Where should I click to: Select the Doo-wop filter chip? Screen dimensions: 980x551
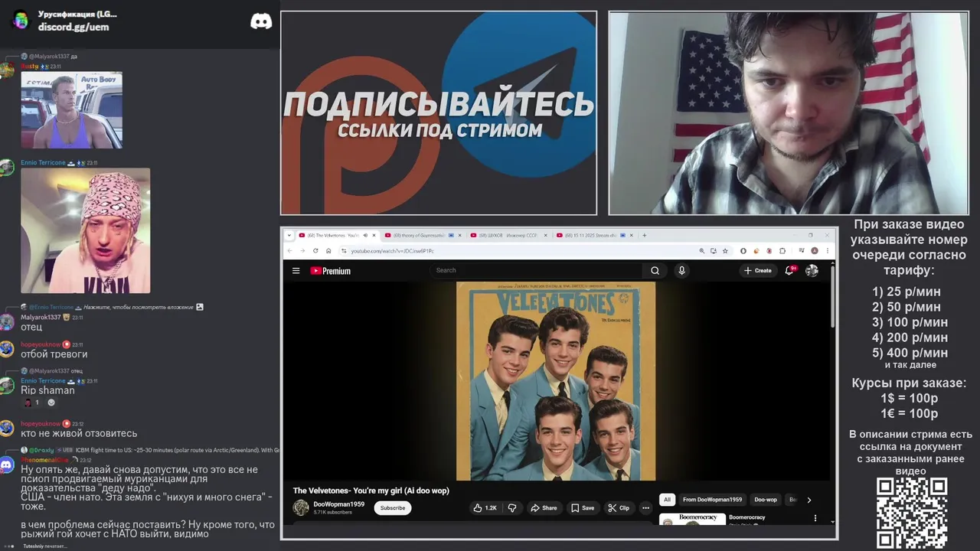(766, 500)
